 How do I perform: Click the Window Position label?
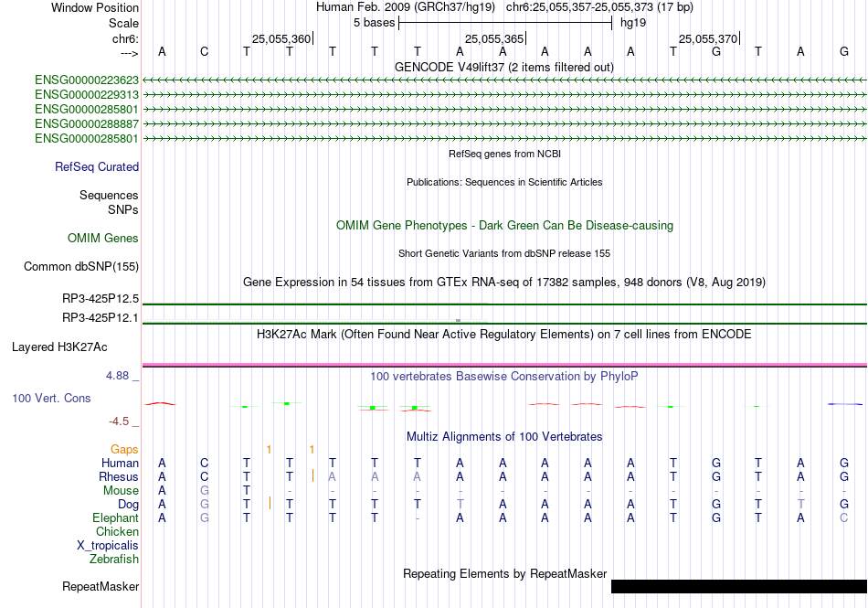[95, 7]
